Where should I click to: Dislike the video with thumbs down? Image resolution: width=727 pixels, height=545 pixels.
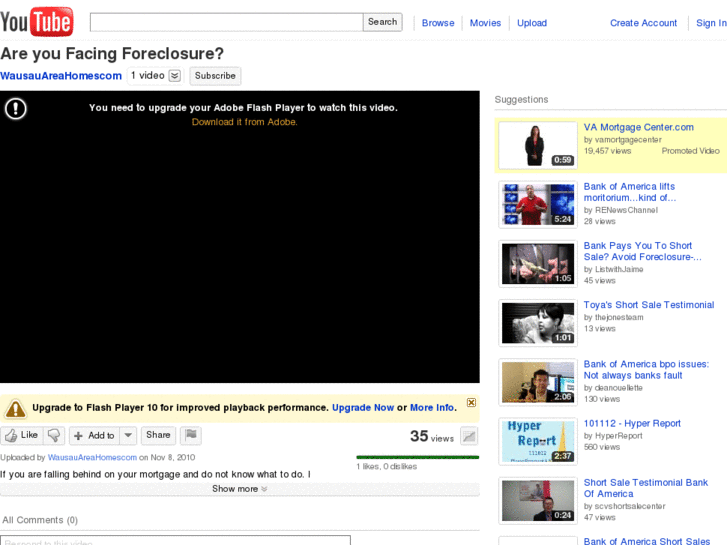[54, 435]
